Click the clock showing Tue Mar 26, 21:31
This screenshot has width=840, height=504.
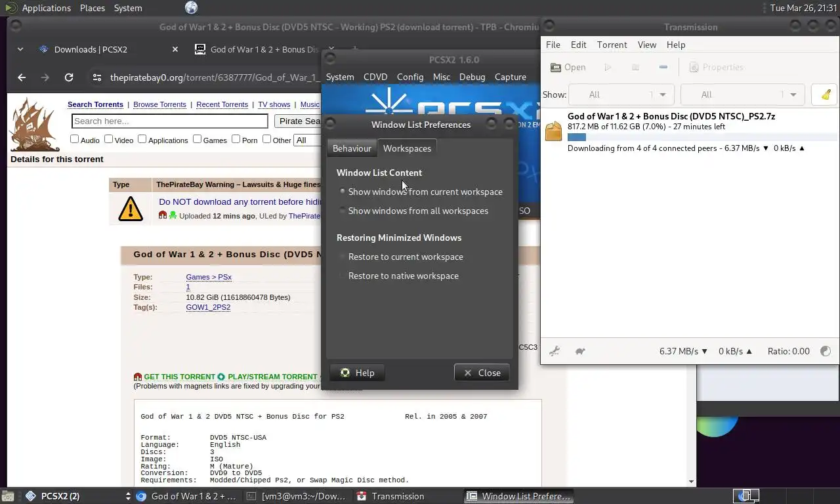tap(803, 8)
